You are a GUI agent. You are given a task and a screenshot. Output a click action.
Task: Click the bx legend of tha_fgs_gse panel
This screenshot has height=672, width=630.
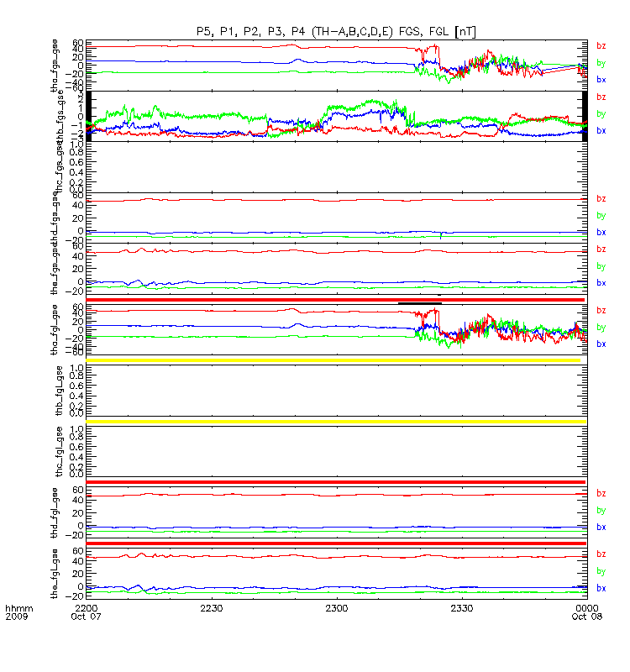pyautogui.click(x=601, y=79)
